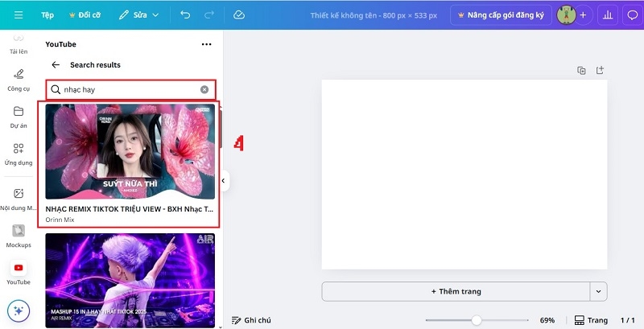Image resolution: width=644 pixels, height=329 pixels.
Task: Click the magic sparkle assistant button
Action: (x=19, y=311)
